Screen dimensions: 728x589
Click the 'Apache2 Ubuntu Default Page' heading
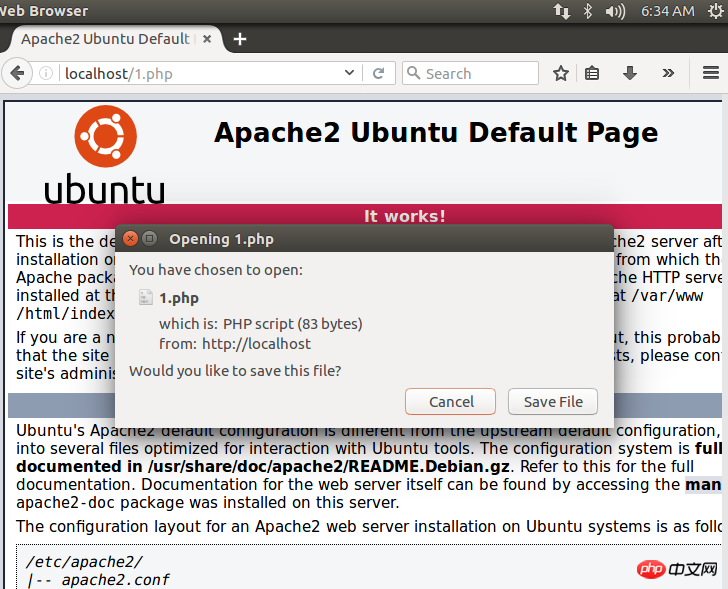(436, 133)
